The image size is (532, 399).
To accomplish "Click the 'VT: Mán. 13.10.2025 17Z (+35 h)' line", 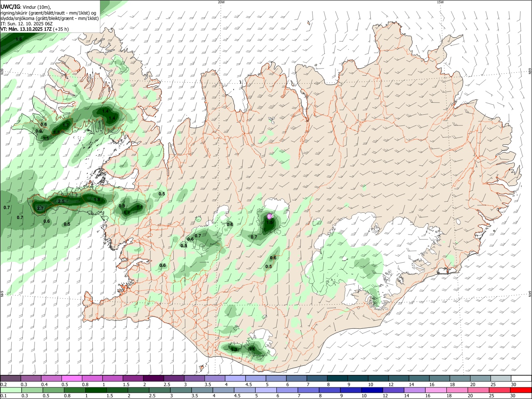I will (x=34, y=29).
